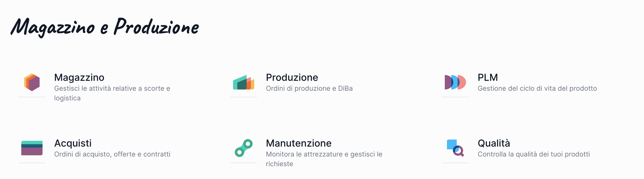Click 'Ordini di produzione e DiBa' text
Screen dimensions: 644x179
pyautogui.click(x=309, y=89)
